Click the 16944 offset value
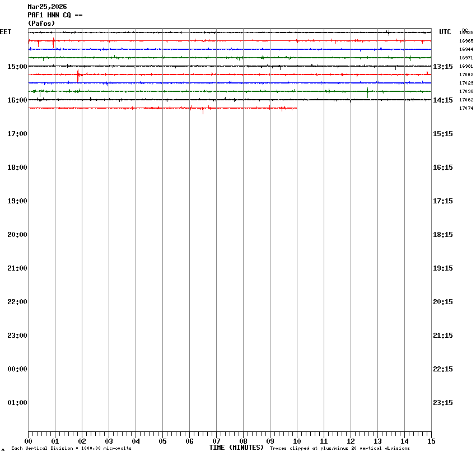This screenshot has width=476, height=456. pos(466,49)
